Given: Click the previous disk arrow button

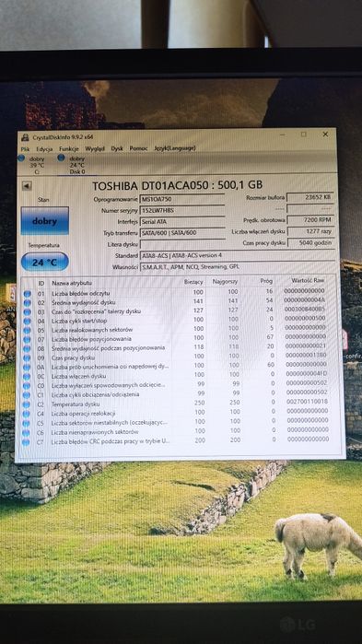Looking at the screenshot, I should click(27, 186).
